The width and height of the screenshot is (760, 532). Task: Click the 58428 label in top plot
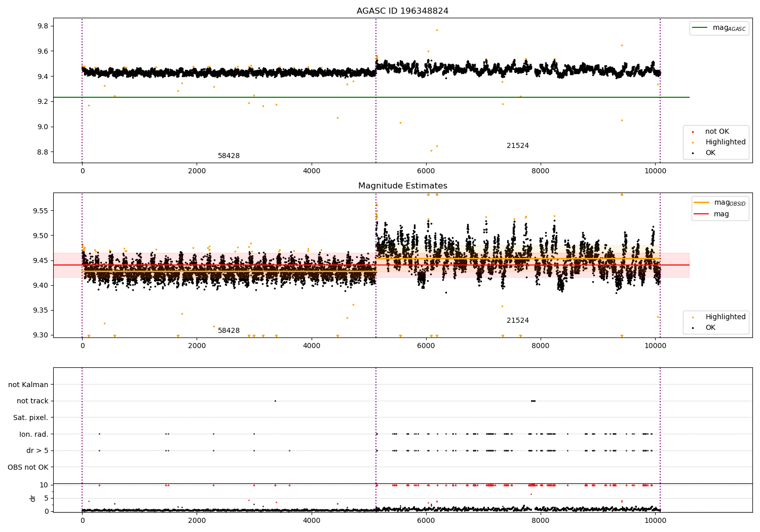tap(229, 156)
